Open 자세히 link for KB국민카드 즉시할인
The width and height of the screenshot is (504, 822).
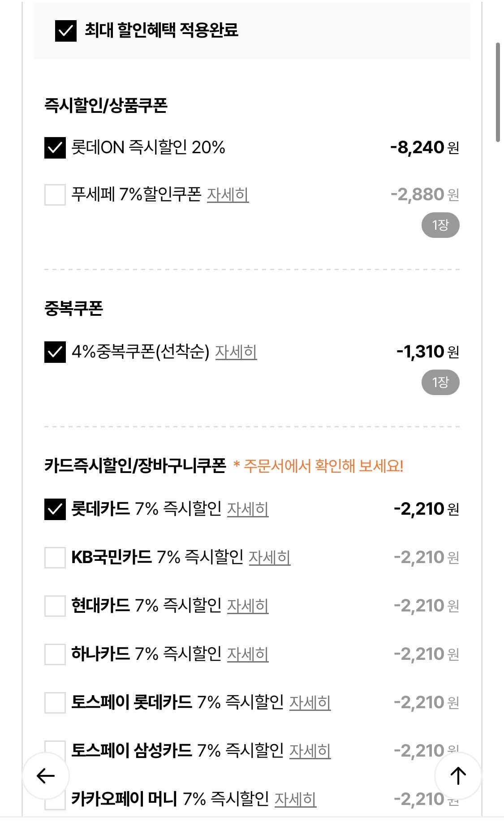[x=269, y=558]
